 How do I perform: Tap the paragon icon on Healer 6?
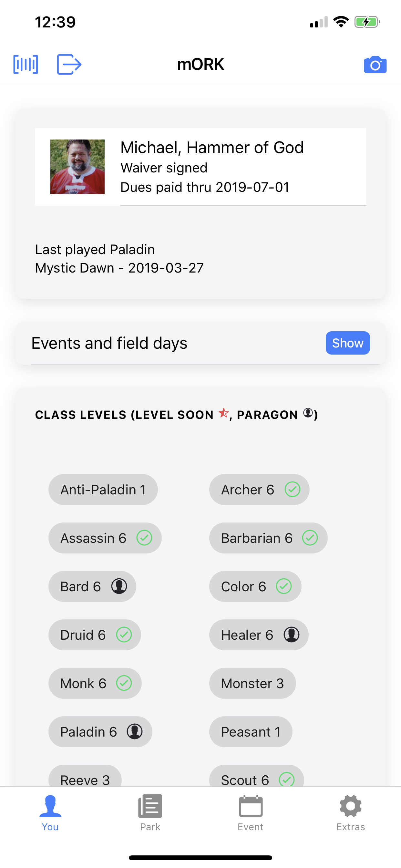(x=292, y=635)
